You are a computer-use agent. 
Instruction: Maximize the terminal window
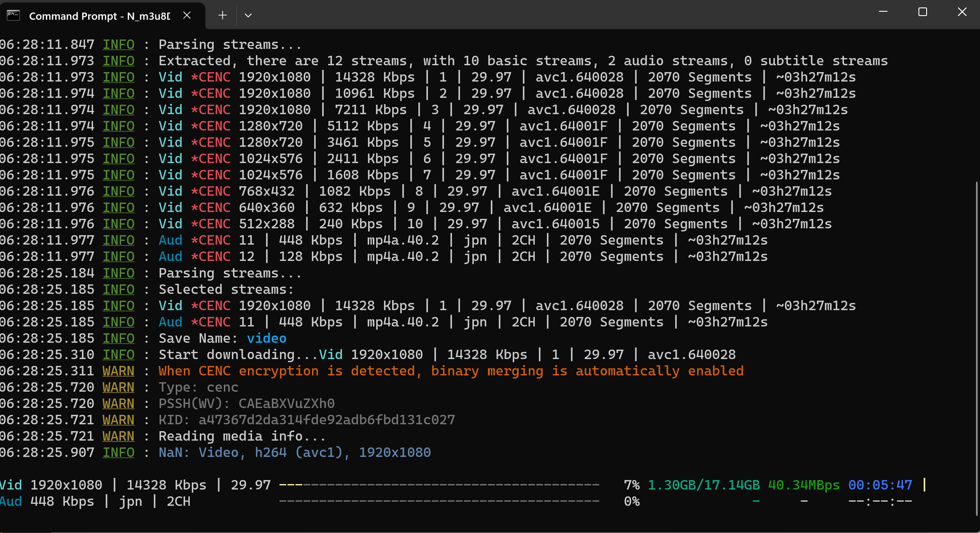coord(922,12)
